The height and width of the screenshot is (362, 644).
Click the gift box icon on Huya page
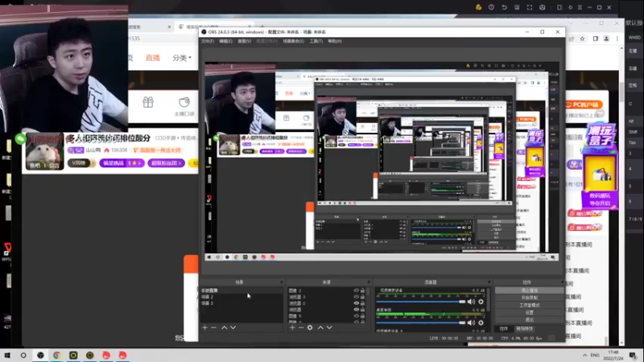(x=148, y=102)
